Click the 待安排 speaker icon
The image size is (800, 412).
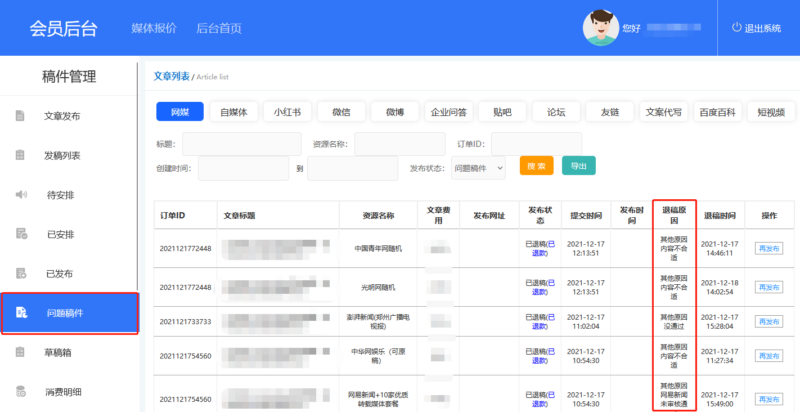coord(21,195)
